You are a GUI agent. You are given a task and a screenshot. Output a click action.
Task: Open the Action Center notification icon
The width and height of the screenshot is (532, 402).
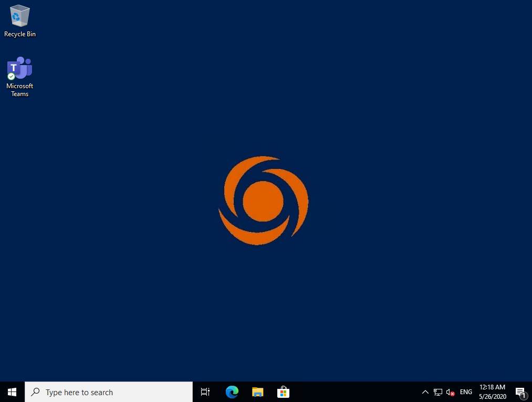tap(520, 392)
